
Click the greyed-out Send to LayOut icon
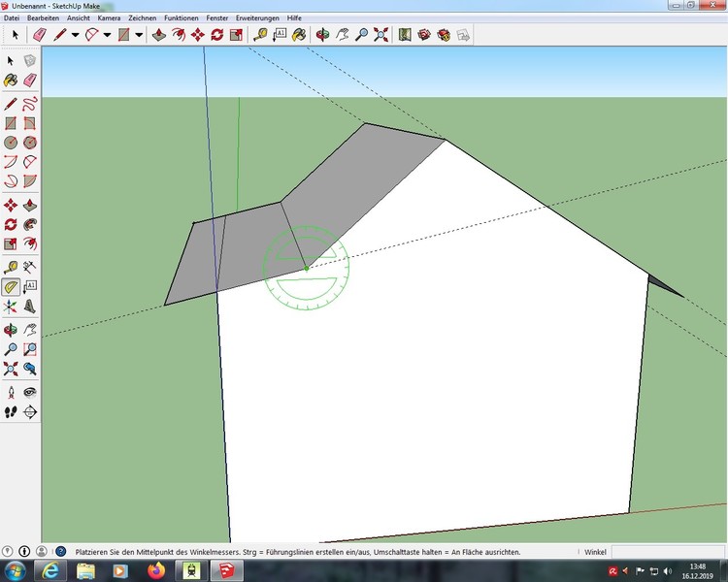click(x=463, y=35)
